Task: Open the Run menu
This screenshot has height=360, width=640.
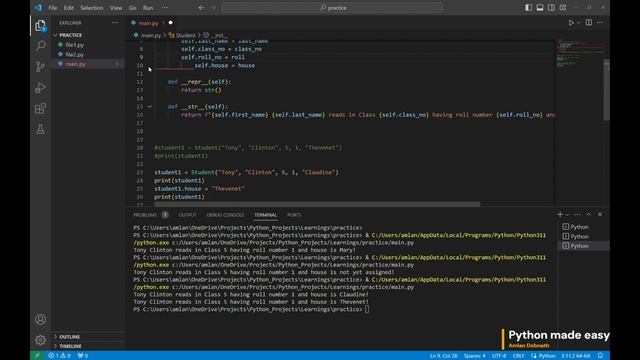Action: tap(148, 8)
